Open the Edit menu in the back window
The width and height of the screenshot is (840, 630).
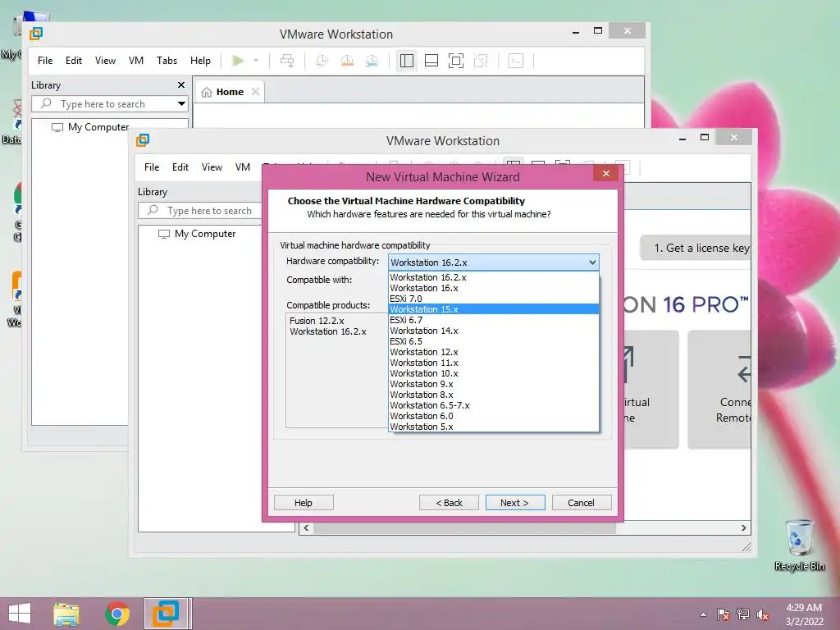[x=73, y=61]
